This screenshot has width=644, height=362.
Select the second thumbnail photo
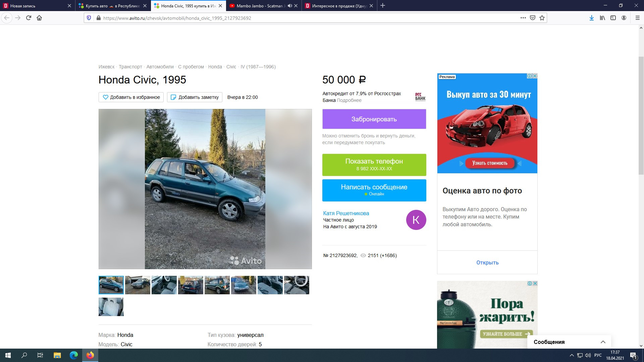pos(138,285)
